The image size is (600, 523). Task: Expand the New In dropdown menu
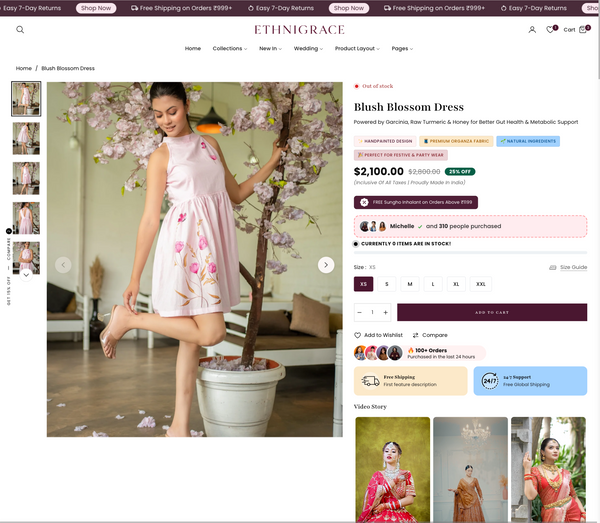(270, 48)
